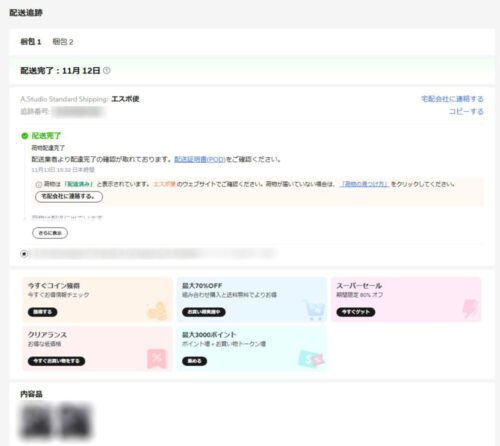Click the coupon icon in 3000ポイント card
This screenshot has height=446, width=500.
point(311,359)
